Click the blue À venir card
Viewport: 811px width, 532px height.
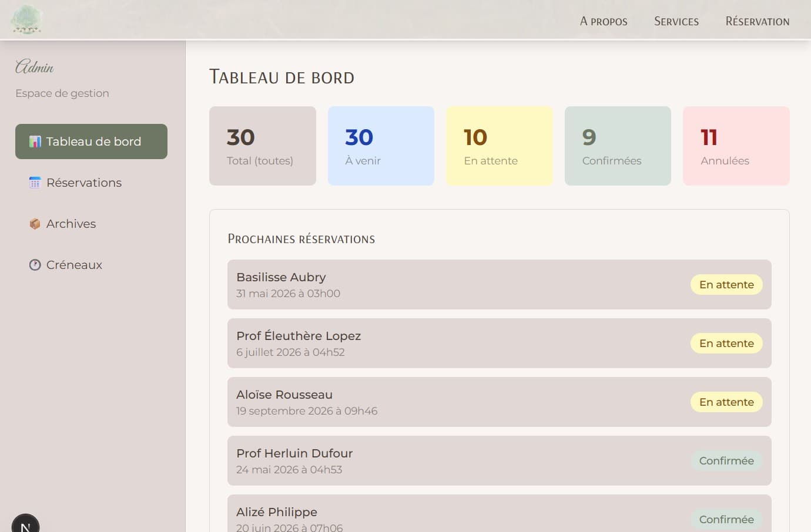coord(381,145)
